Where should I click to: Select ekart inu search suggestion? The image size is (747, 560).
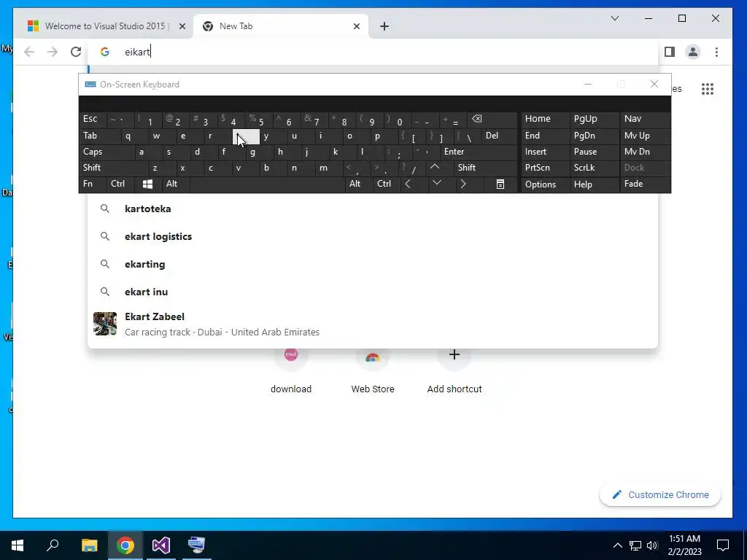coord(373,292)
